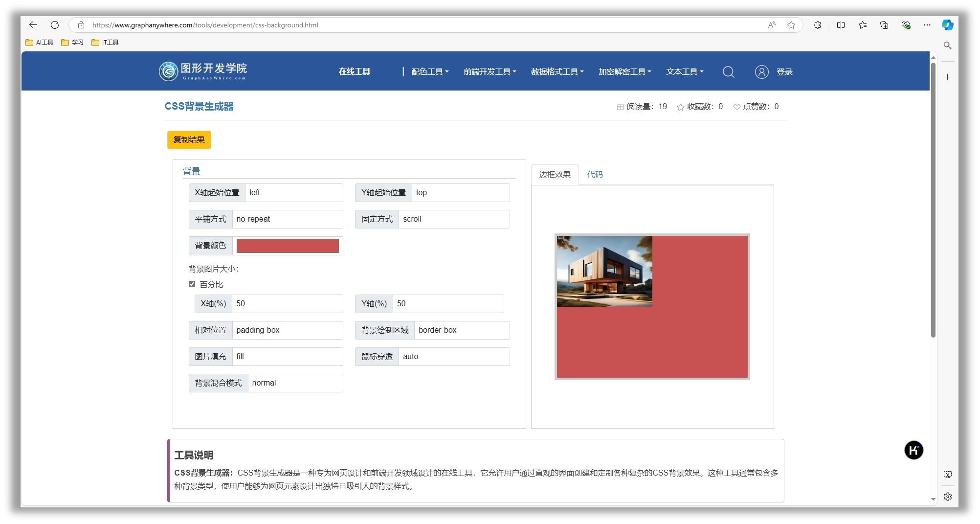Open Collections icon in toolbar
Screen dimensions: 980x524
(884, 25)
